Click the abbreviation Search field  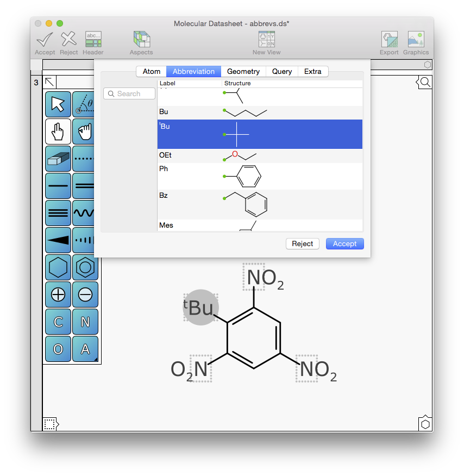tap(129, 93)
